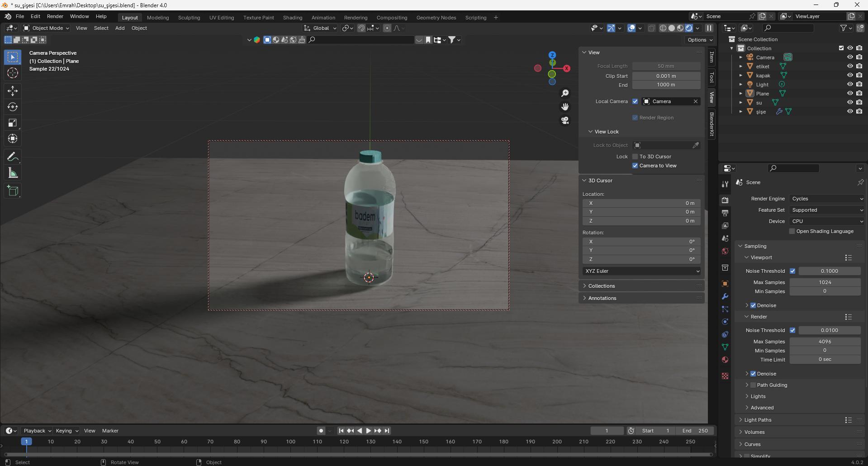
Task: Click the viewport zoom magnifier icon
Action: [x=565, y=93]
